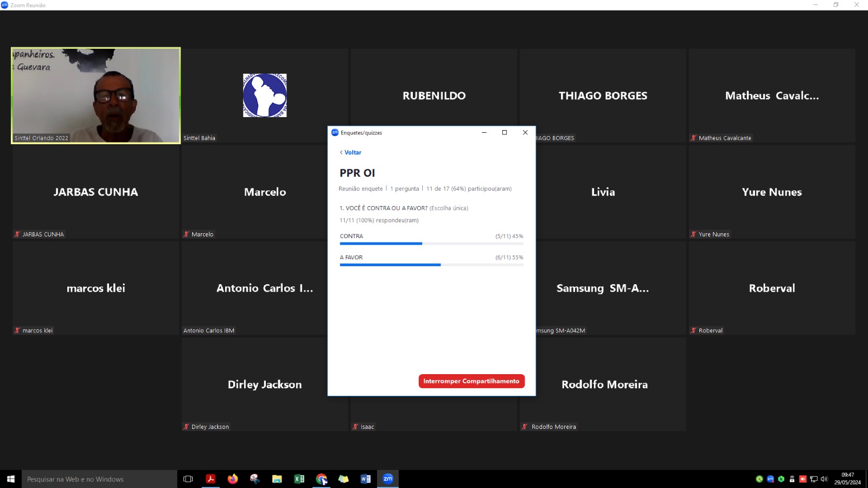Click the A FAVOR result progress bar
Viewport: 868px width, 488px height.
click(431, 265)
